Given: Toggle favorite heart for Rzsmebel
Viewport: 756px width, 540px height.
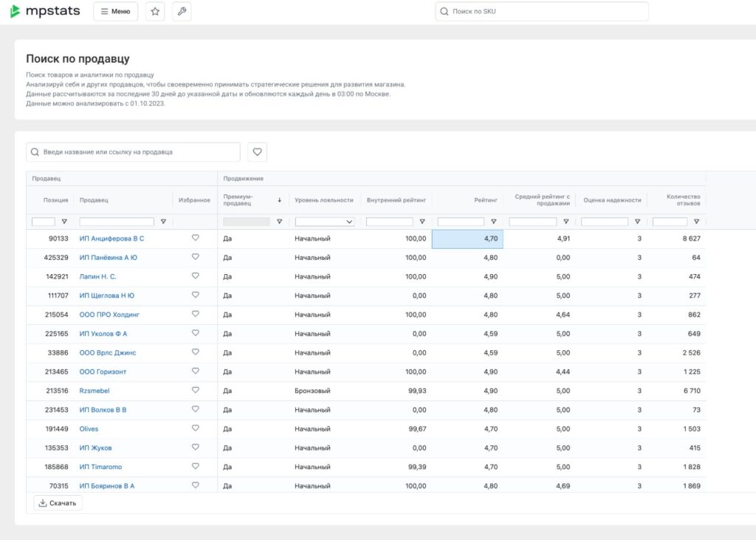Looking at the screenshot, I should pos(196,390).
